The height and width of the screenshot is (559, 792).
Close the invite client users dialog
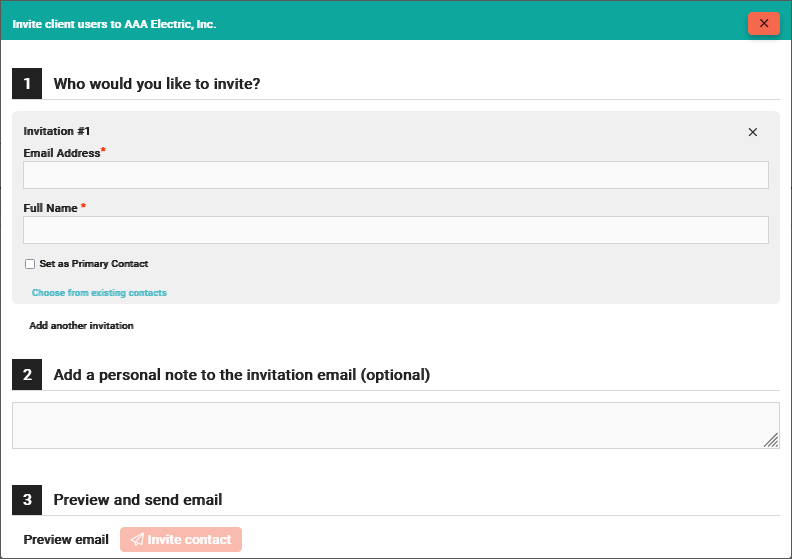tap(763, 23)
